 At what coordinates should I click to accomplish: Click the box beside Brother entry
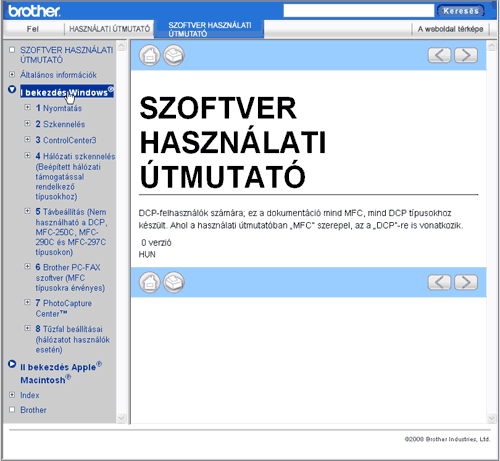pyautogui.click(x=12, y=409)
